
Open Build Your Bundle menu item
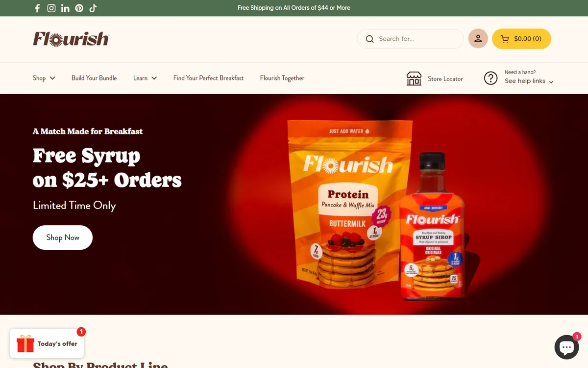point(94,78)
